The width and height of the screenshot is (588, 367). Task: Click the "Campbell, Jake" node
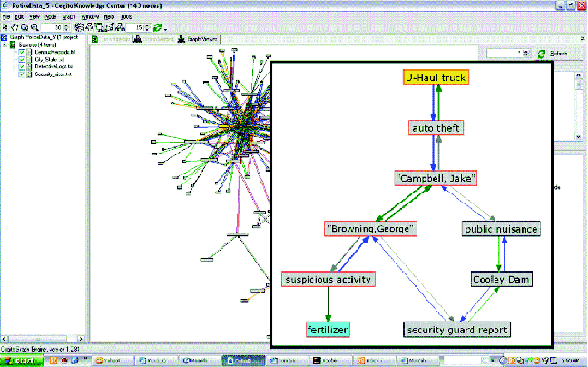tap(436, 178)
